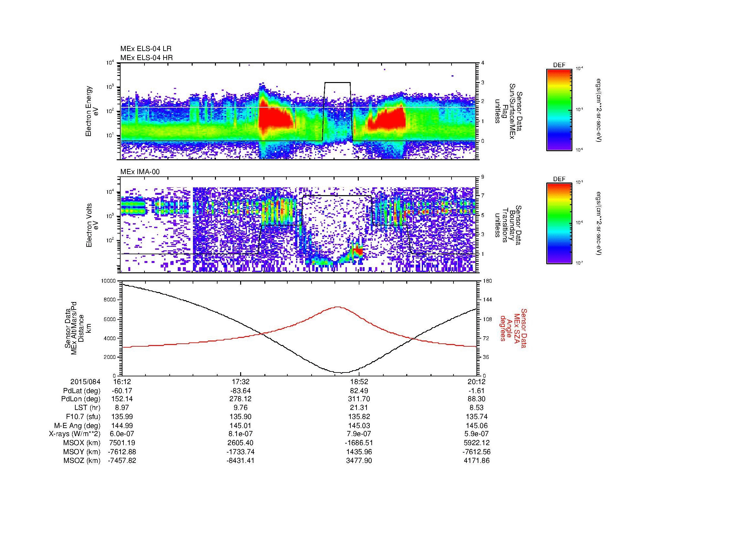
Task: Click MSOX value '-1686.51'
Action: [x=359, y=443]
